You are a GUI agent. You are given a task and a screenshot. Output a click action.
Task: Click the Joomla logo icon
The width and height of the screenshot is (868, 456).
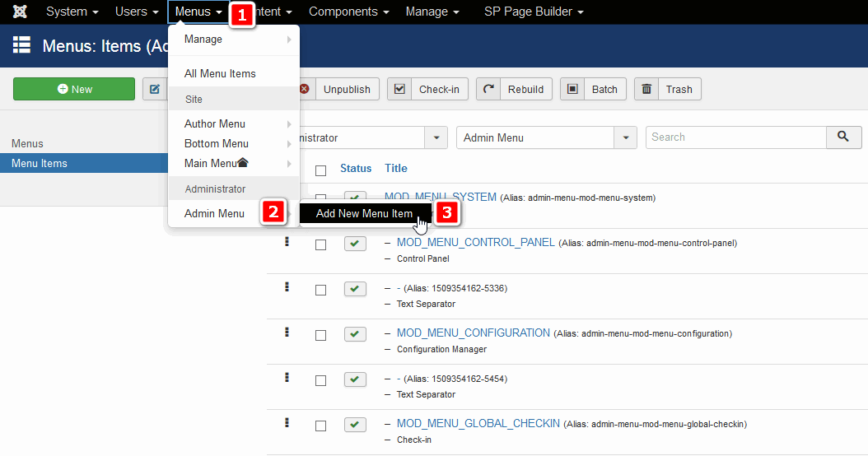20,12
